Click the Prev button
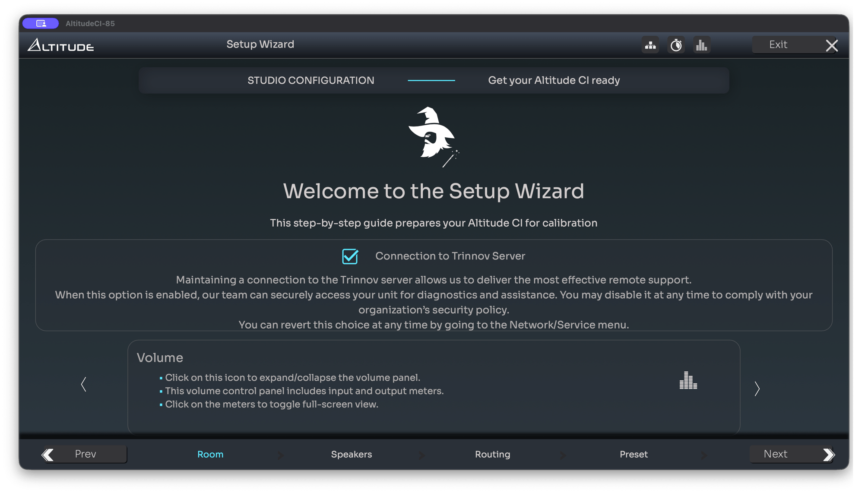 point(85,454)
